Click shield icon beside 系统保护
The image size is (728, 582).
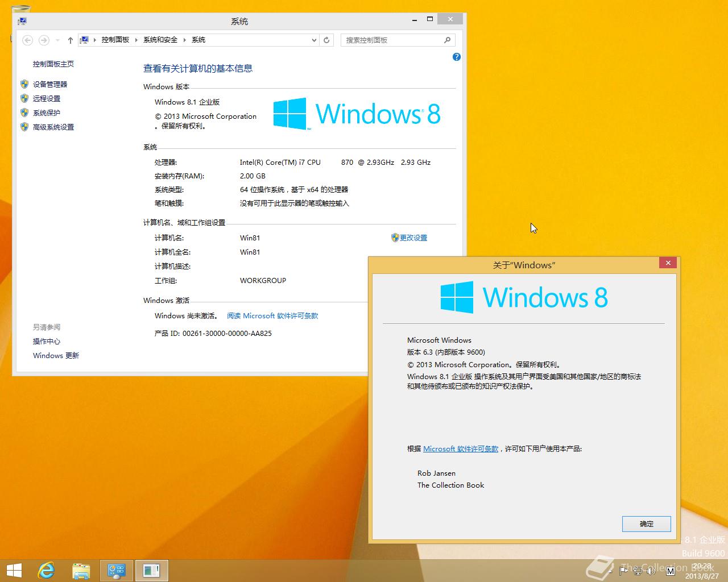(x=24, y=113)
